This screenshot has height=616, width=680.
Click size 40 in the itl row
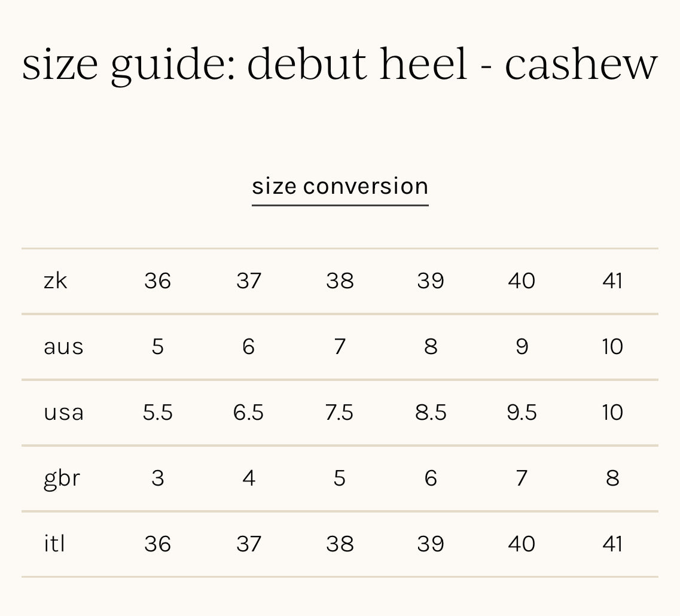[x=522, y=544]
